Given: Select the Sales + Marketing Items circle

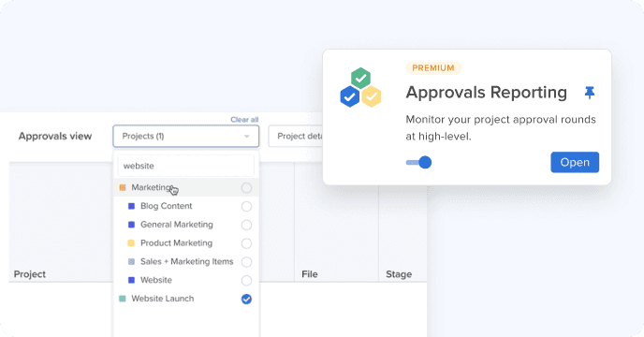Looking at the screenshot, I should (246, 262).
